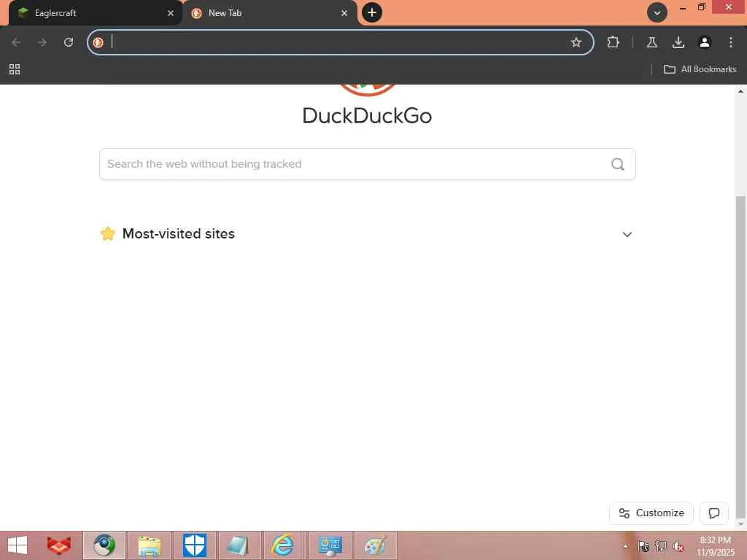Collapse the Most-visited sites section
The image size is (747, 560).
[627, 234]
